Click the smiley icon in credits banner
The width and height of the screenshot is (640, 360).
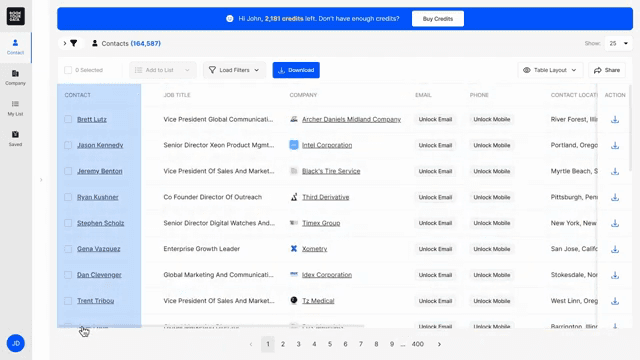pos(230,18)
